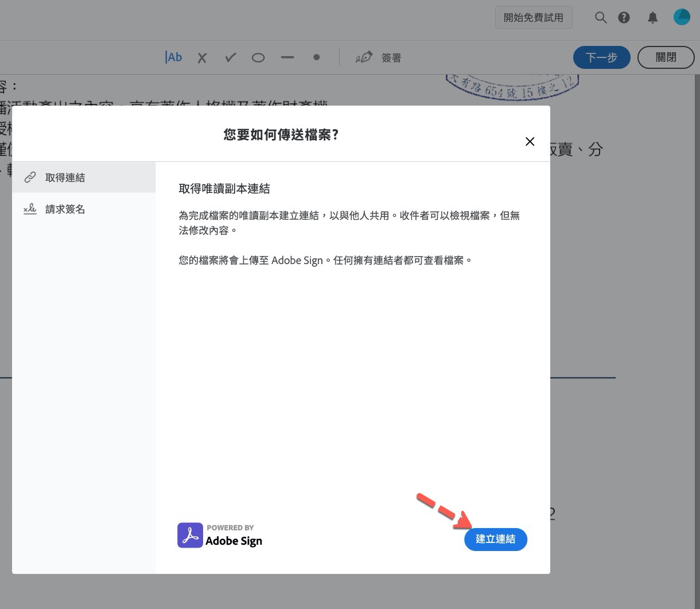Show notifications with the bell icon

653,18
